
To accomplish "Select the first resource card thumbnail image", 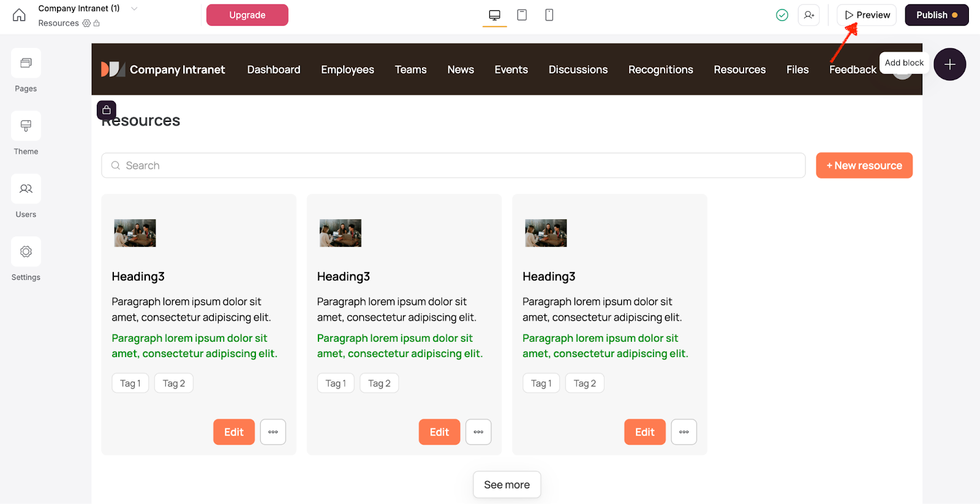I will click(135, 233).
